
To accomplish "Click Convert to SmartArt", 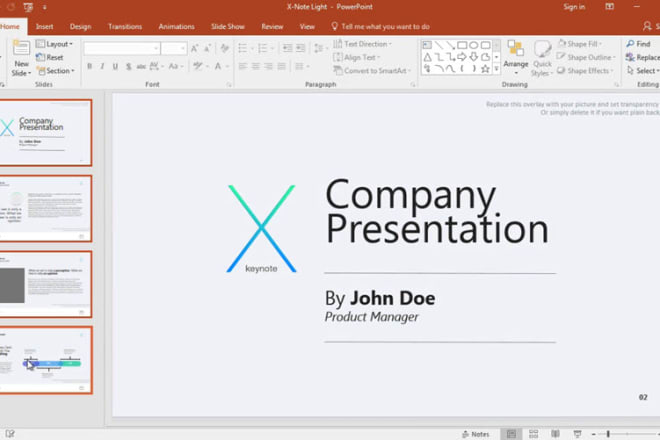I will click(x=373, y=71).
